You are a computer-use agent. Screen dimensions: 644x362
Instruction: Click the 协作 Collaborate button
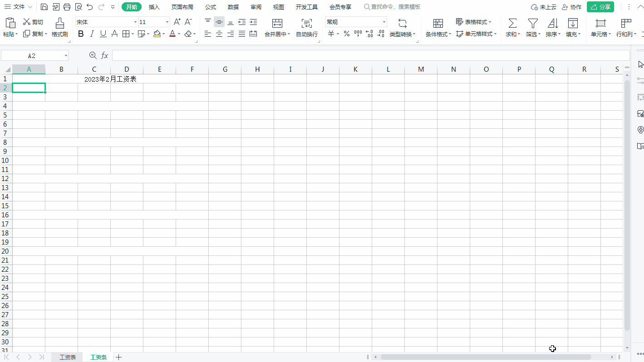(571, 7)
